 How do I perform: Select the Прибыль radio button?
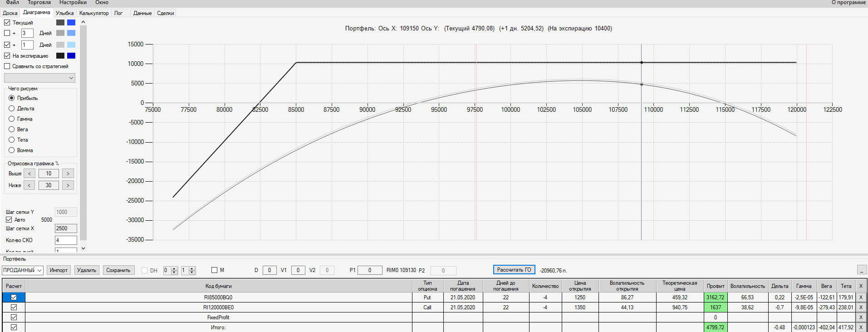coord(12,98)
